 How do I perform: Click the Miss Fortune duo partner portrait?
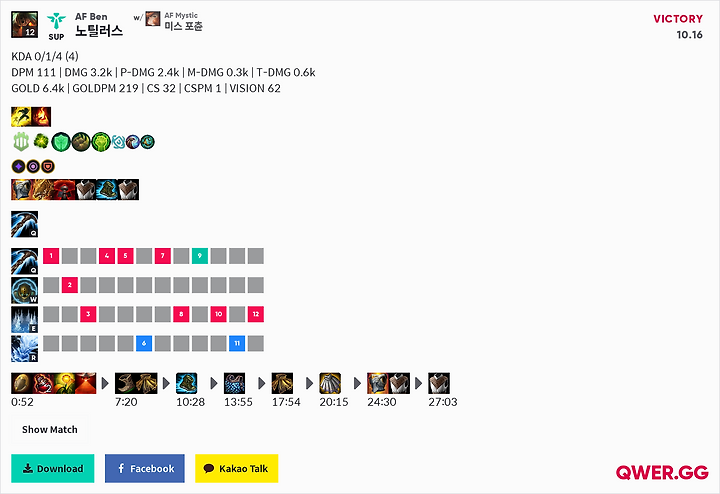[153, 19]
